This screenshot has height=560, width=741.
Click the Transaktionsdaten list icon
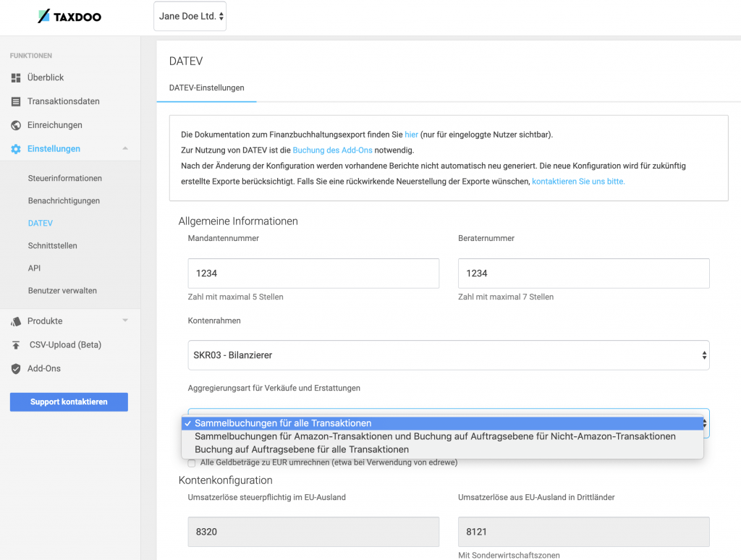pos(16,101)
